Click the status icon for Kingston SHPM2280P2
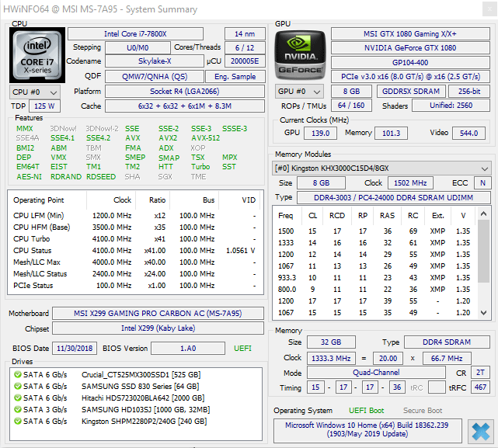 pos(18,422)
